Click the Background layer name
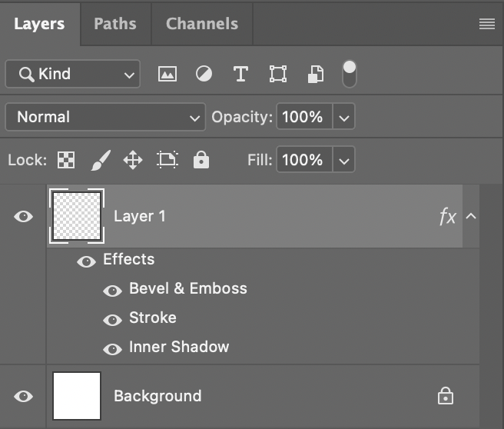Viewport: 504px width, 429px height. 157,396
